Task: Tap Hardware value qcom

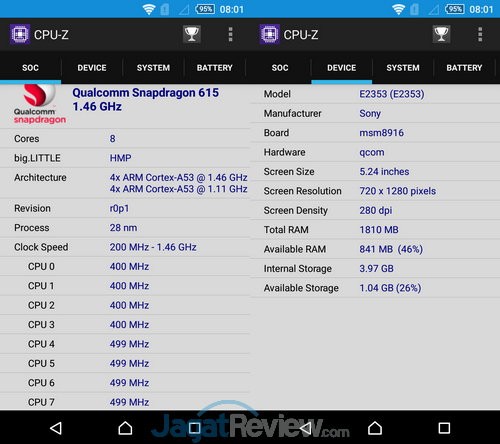Action: pyautogui.click(x=372, y=152)
